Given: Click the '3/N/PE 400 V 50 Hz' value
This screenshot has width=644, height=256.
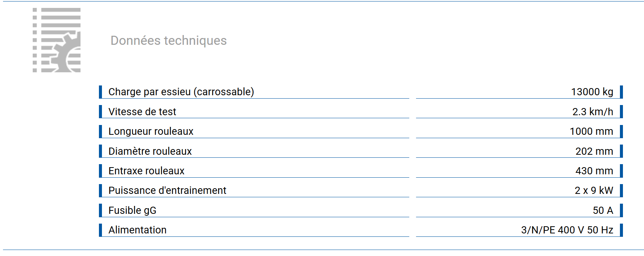Looking at the screenshot, I should coord(567,230).
